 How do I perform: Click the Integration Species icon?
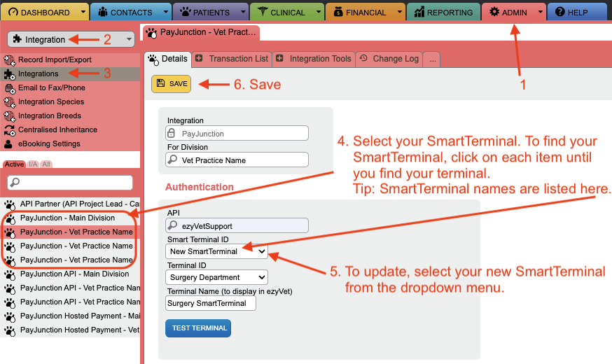point(9,102)
